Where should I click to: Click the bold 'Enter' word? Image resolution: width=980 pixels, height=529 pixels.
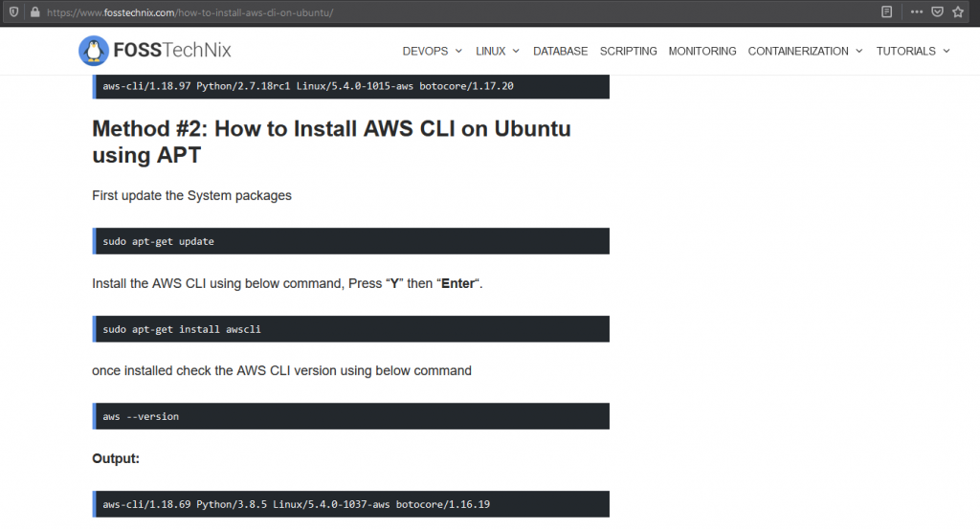point(458,283)
